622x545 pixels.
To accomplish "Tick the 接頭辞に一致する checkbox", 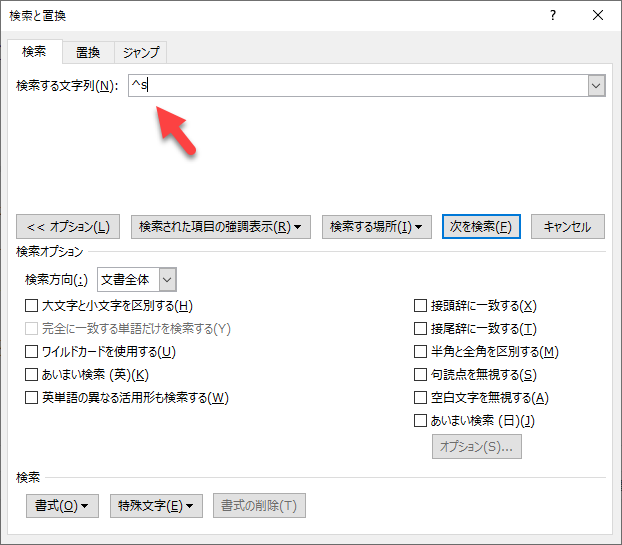I will (x=421, y=306).
